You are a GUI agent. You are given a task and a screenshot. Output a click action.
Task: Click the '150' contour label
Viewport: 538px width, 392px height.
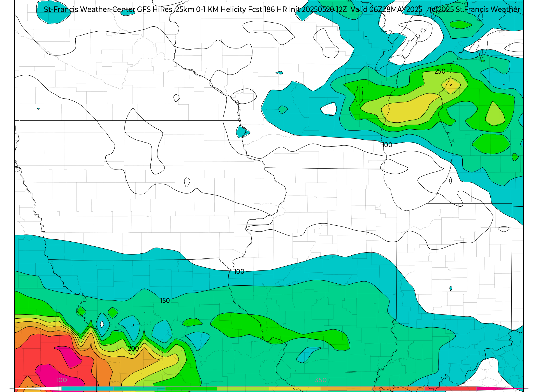click(165, 301)
